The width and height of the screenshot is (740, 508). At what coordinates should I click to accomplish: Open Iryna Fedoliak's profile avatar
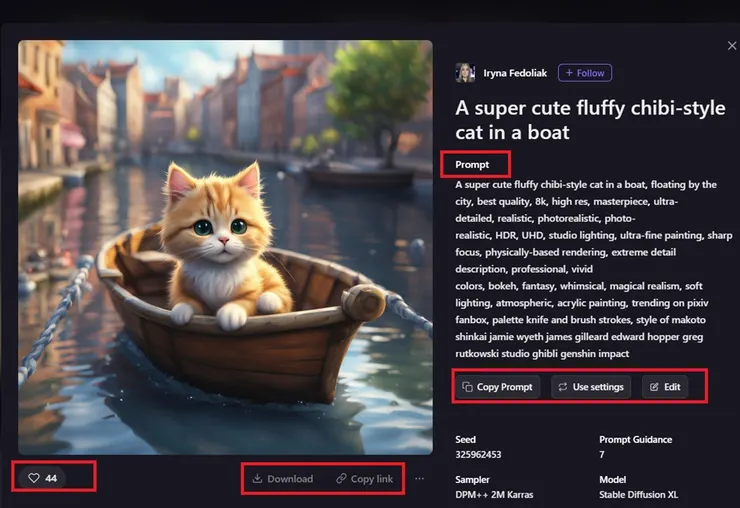click(x=465, y=73)
